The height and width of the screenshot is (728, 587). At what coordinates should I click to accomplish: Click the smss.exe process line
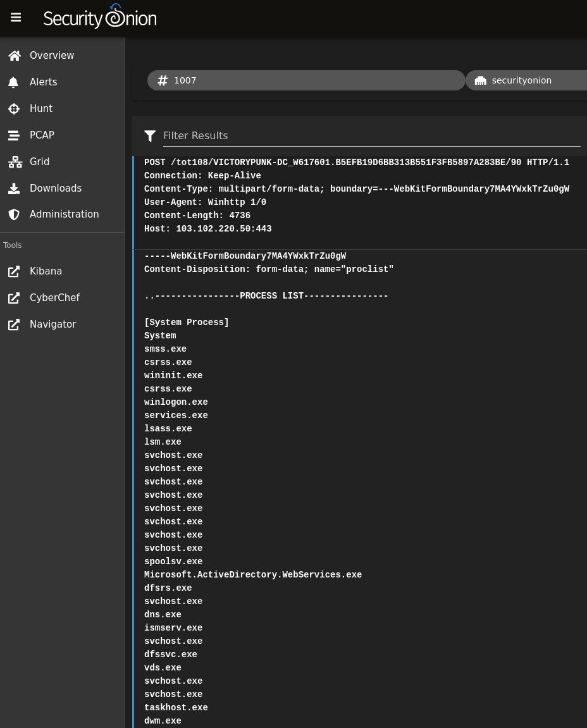(165, 349)
